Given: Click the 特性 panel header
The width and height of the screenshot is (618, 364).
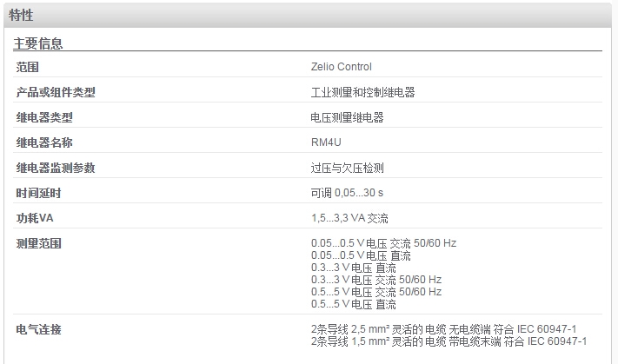Looking at the screenshot, I should click(x=308, y=16).
